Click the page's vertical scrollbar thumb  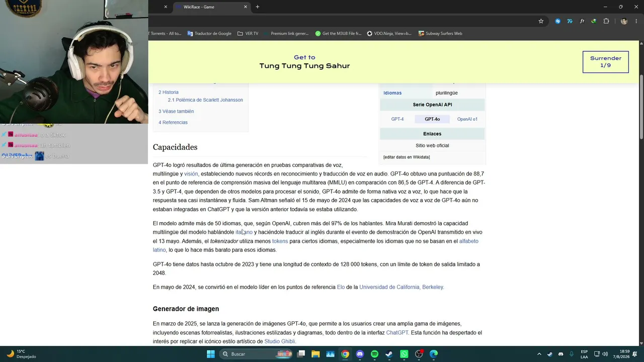641,107
